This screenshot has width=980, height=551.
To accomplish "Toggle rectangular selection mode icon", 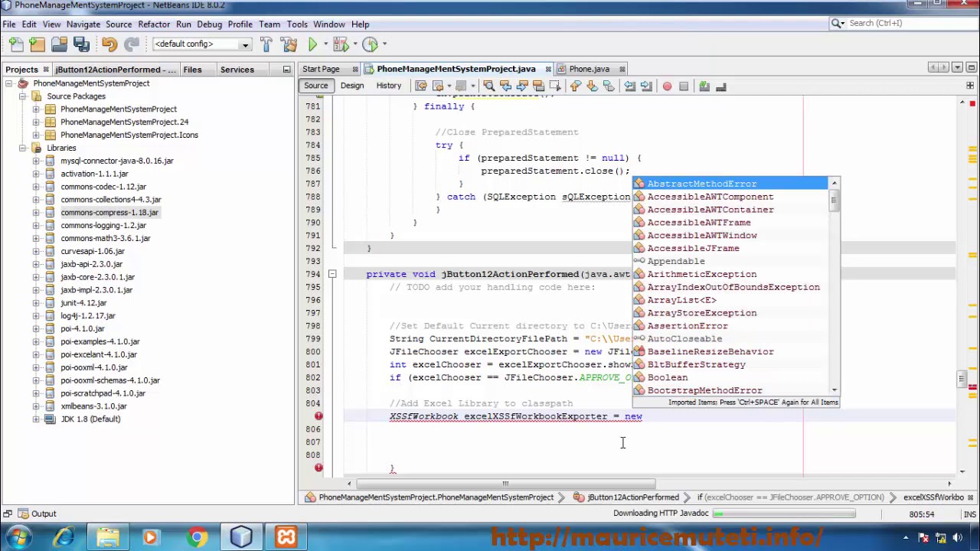I will click(x=554, y=86).
